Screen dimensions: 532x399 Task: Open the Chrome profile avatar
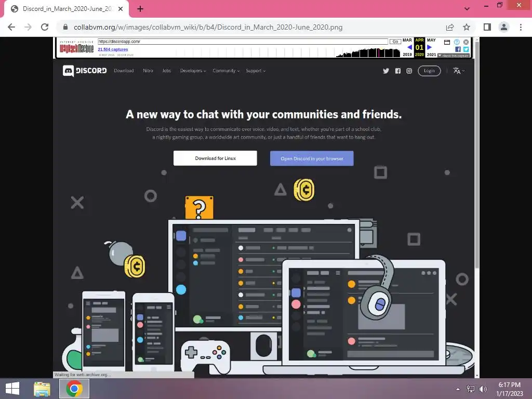coord(504,27)
